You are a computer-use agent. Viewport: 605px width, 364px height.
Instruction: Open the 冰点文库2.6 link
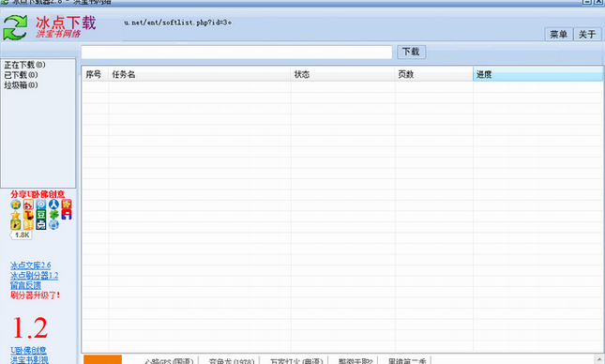click(30, 265)
